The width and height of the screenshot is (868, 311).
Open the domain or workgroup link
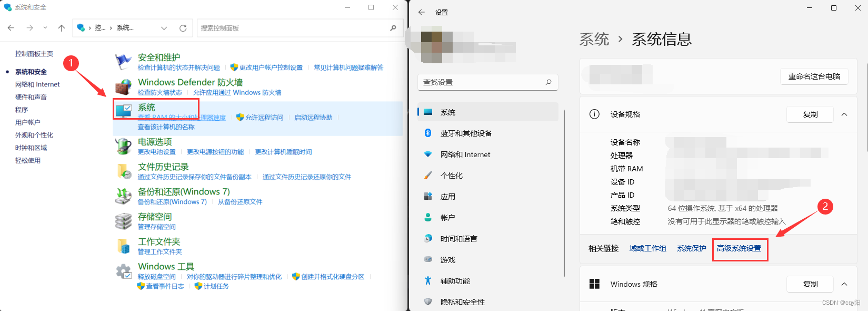(x=648, y=248)
